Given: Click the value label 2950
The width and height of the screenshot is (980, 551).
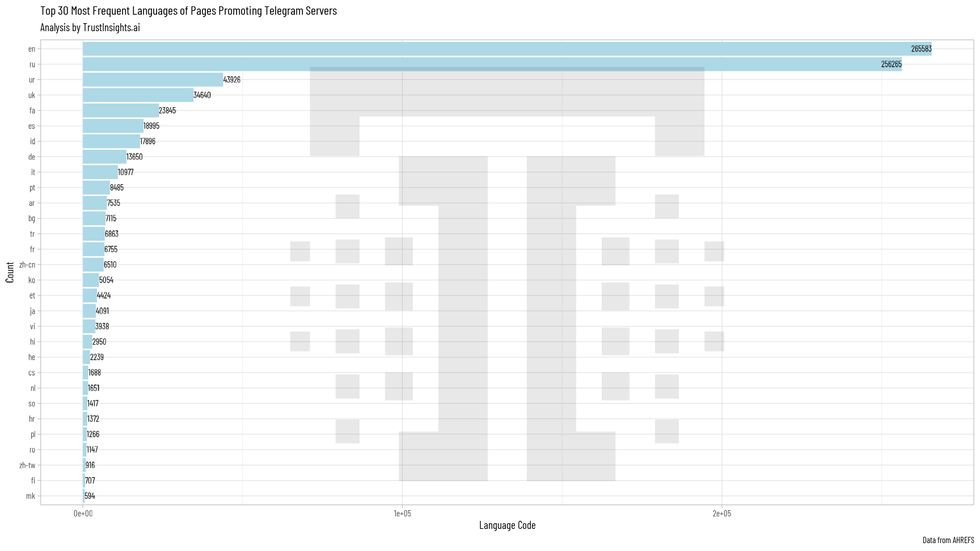Looking at the screenshot, I should coord(99,341).
